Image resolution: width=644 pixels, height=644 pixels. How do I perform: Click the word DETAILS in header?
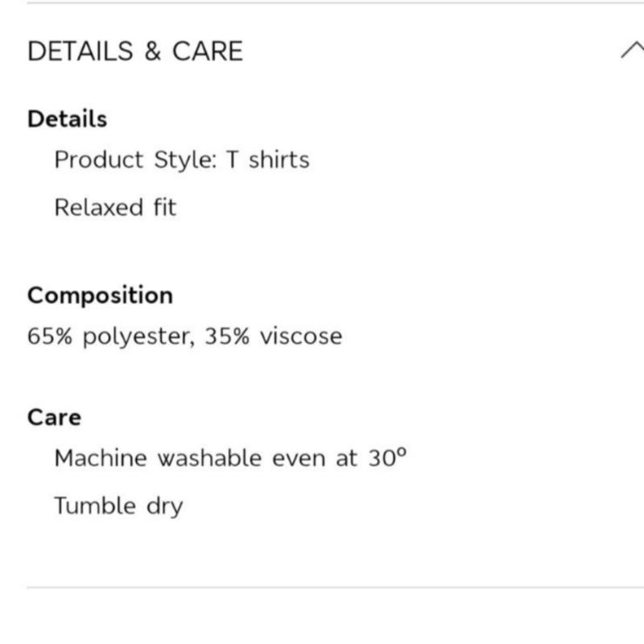point(80,52)
